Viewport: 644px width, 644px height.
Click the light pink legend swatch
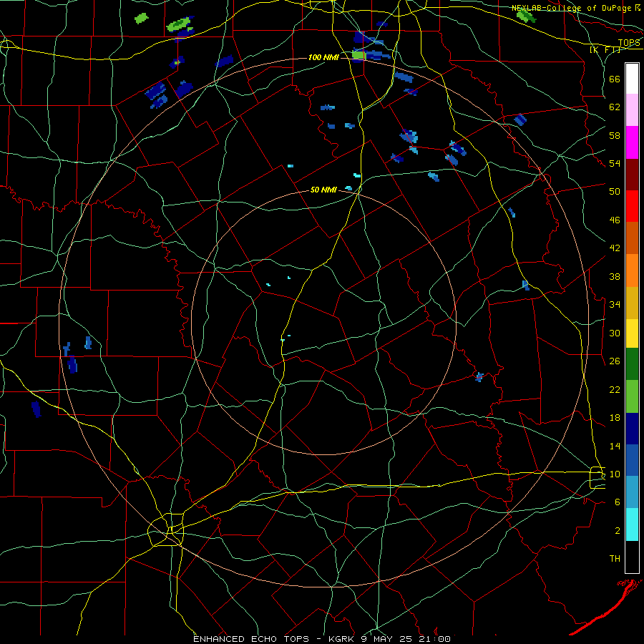(x=632, y=110)
